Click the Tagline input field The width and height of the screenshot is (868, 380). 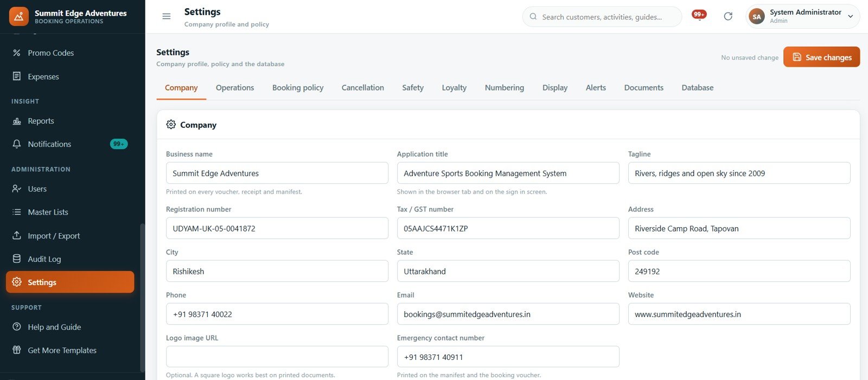[x=739, y=173]
